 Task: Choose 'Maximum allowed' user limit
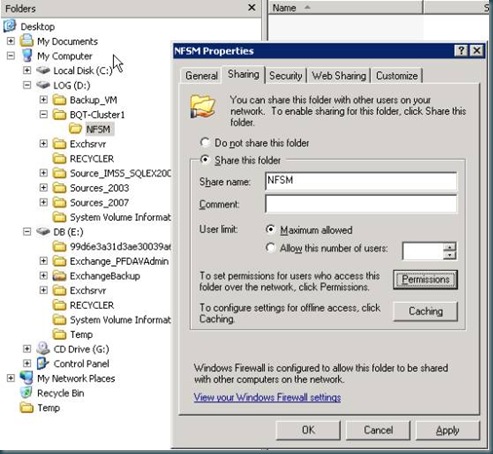(x=270, y=230)
